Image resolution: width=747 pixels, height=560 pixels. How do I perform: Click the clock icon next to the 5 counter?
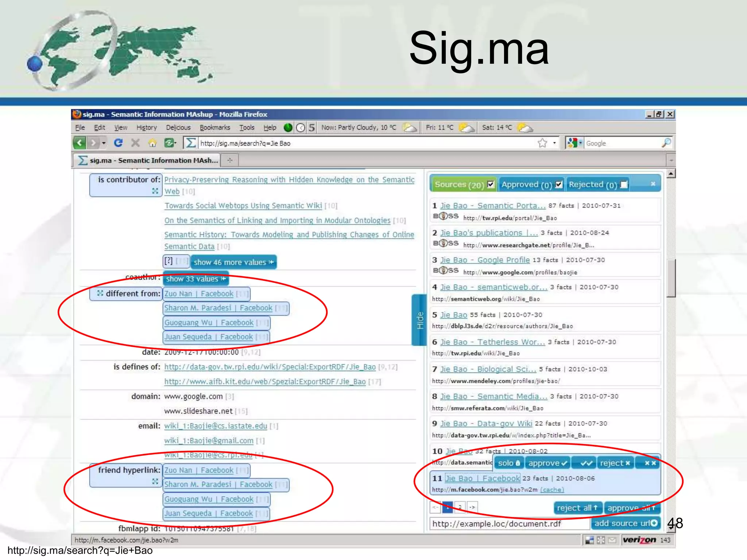(301, 128)
